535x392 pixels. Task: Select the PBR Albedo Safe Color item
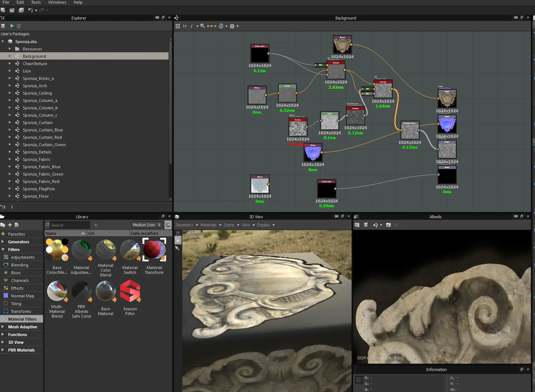coord(81,300)
